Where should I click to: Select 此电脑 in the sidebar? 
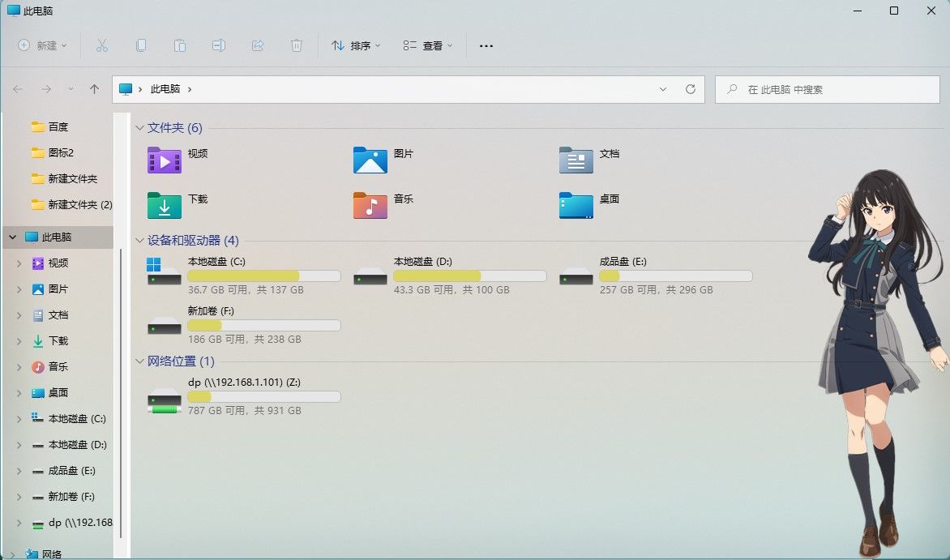57,237
